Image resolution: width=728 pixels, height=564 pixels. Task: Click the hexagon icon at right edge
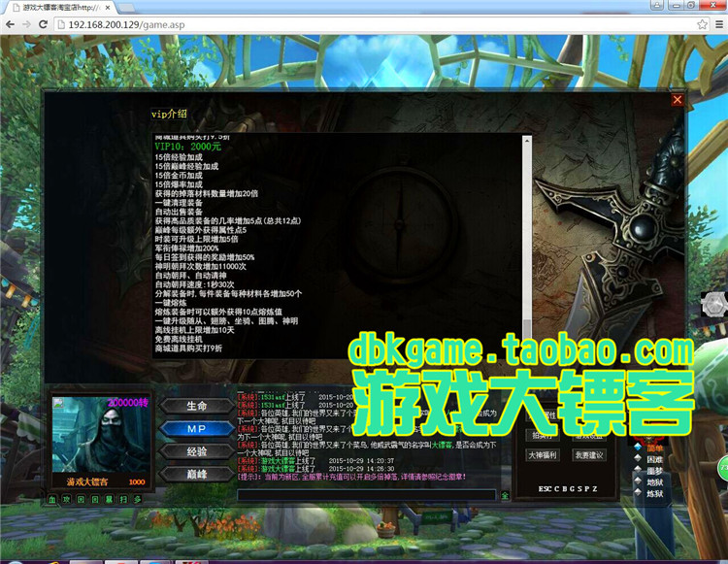point(713,305)
